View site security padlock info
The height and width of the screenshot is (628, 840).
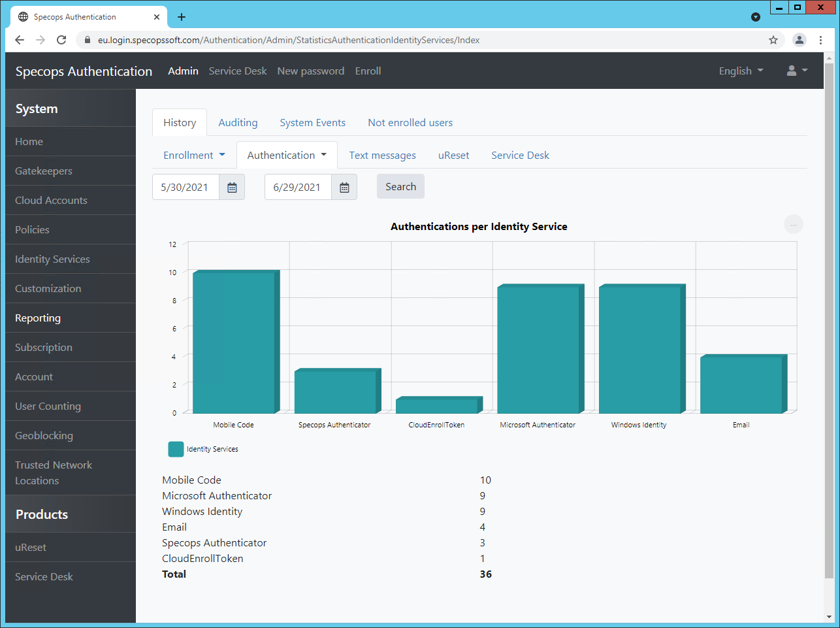tap(88, 40)
